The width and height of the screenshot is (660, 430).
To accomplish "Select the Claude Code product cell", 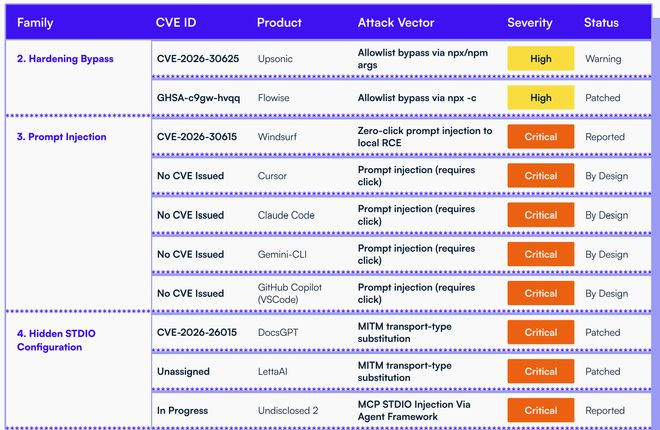I will (x=288, y=215).
